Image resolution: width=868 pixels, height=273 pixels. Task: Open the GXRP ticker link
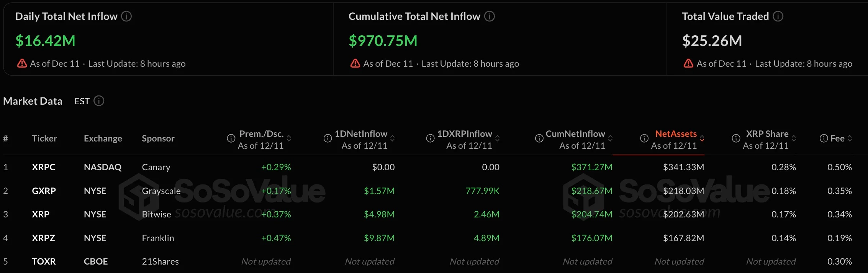[44, 191]
